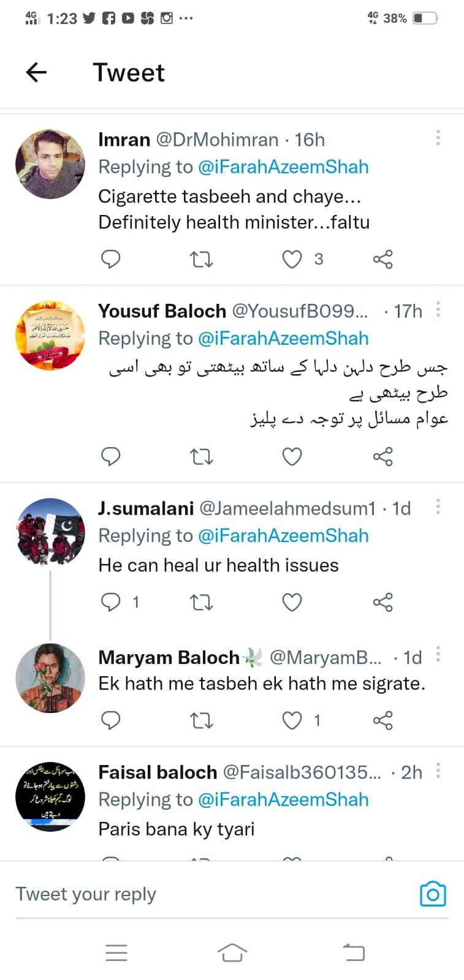Open more options on Imran's tweet

click(x=438, y=138)
